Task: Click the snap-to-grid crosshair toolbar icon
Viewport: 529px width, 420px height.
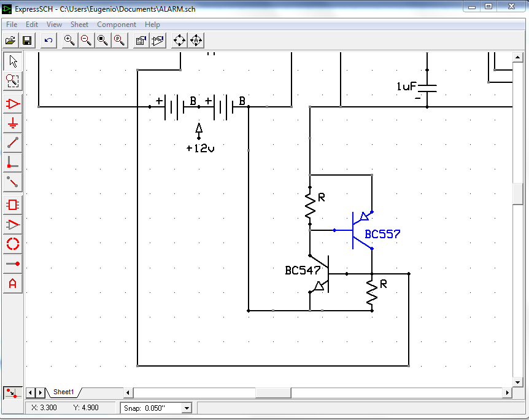Action: point(179,41)
